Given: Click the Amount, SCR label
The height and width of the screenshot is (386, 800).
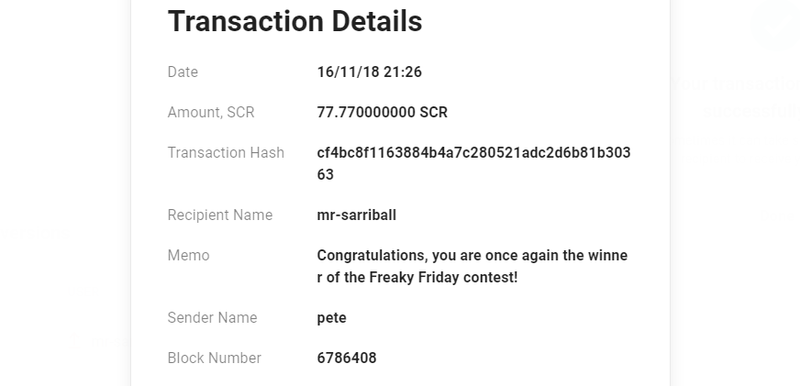Looking at the screenshot, I should coord(211,112).
